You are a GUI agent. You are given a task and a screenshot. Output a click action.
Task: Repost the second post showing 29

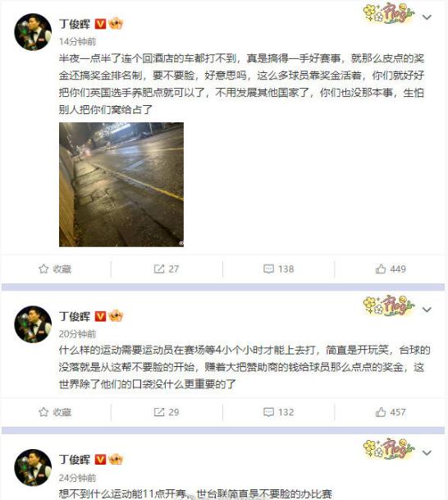pos(166,412)
